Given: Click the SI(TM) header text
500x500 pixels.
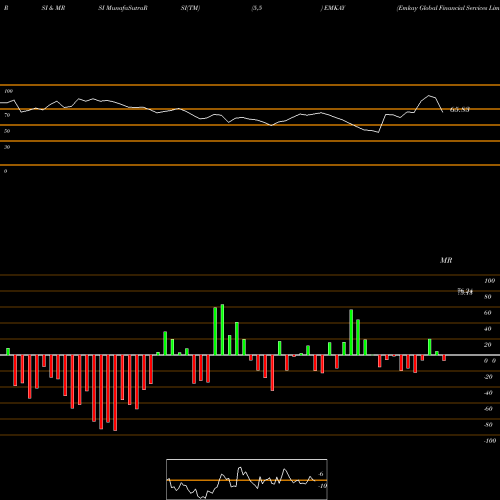Looking at the screenshot, I should tap(190, 8).
